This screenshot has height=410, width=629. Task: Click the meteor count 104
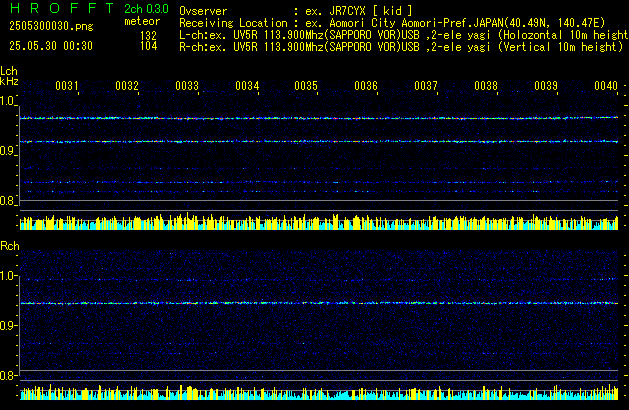[x=148, y=46]
